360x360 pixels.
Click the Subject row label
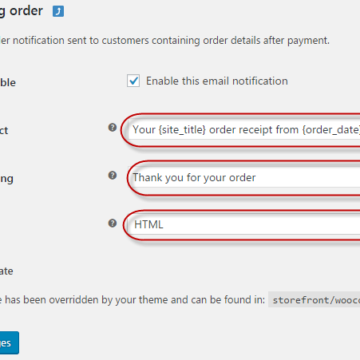coord(4,130)
